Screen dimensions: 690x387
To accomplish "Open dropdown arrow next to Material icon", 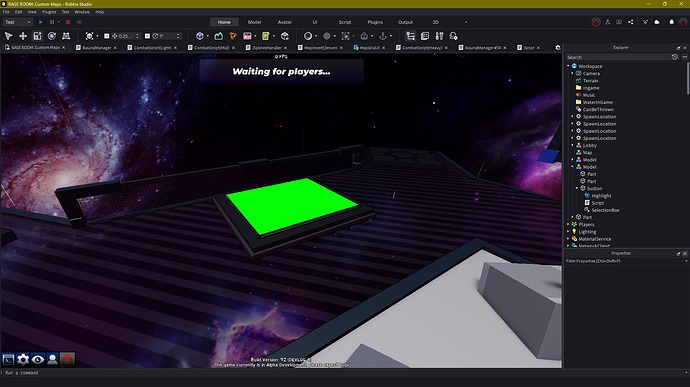I will (x=316, y=36).
